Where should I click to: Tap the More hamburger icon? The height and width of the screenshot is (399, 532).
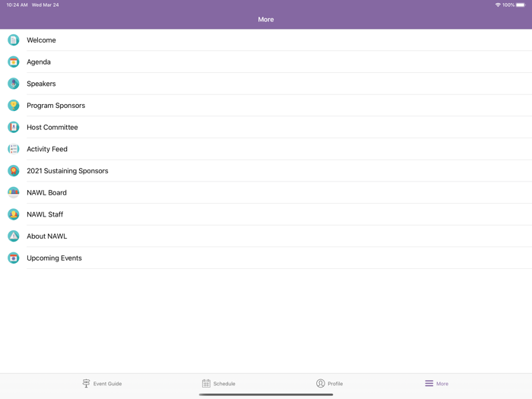429,383
